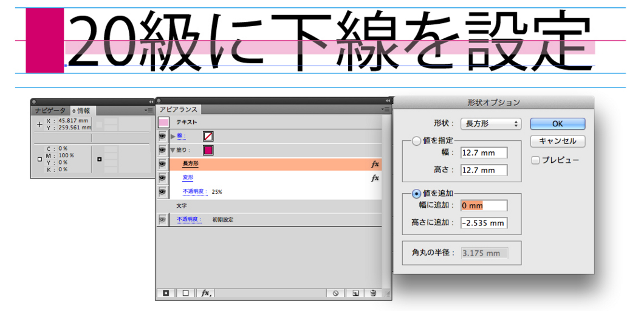Click the 文字 row in Appearance panel
This screenshot has height=311, width=644.
[269, 206]
